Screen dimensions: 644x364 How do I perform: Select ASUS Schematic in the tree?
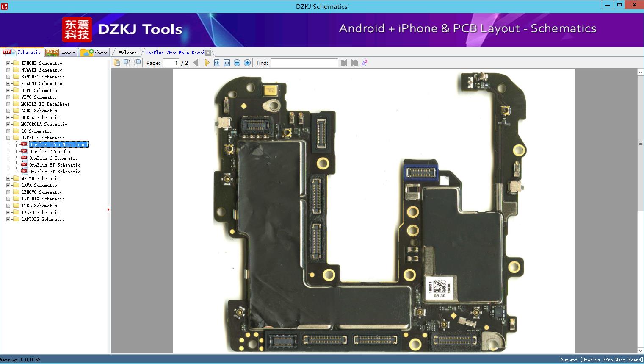tap(39, 111)
